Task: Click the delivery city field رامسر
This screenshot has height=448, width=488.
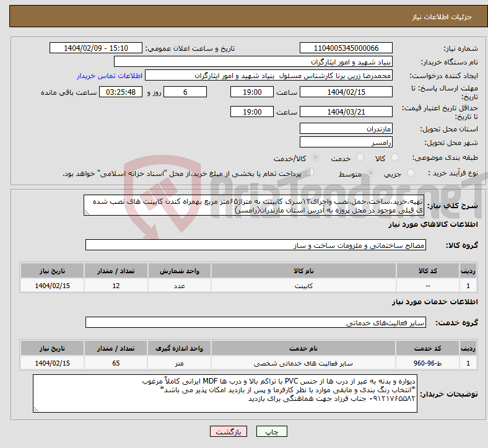Action: point(346,143)
